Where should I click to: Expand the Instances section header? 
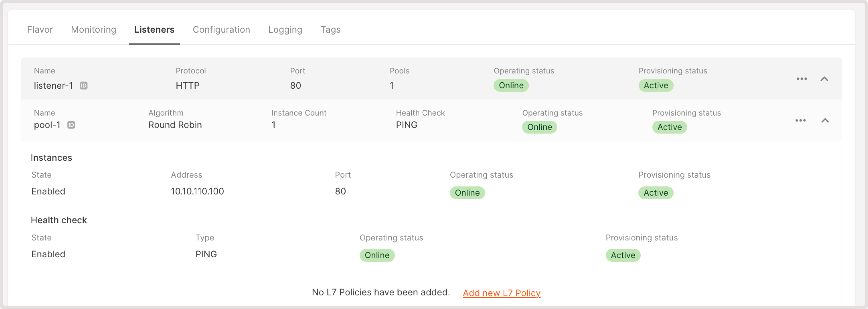coord(51,157)
